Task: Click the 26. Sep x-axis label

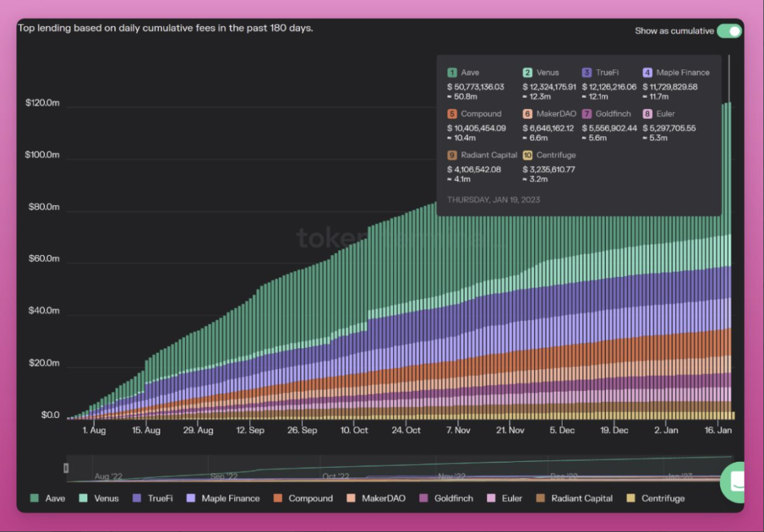Action: (302, 431)
